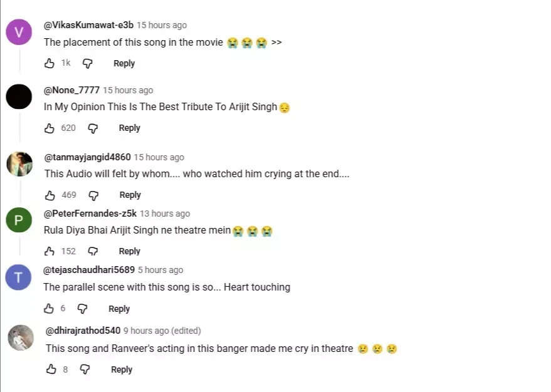551x392 pixels.
Task: Click @PeterFernandes-z5k's green avatar
Action: click(19, 220)
